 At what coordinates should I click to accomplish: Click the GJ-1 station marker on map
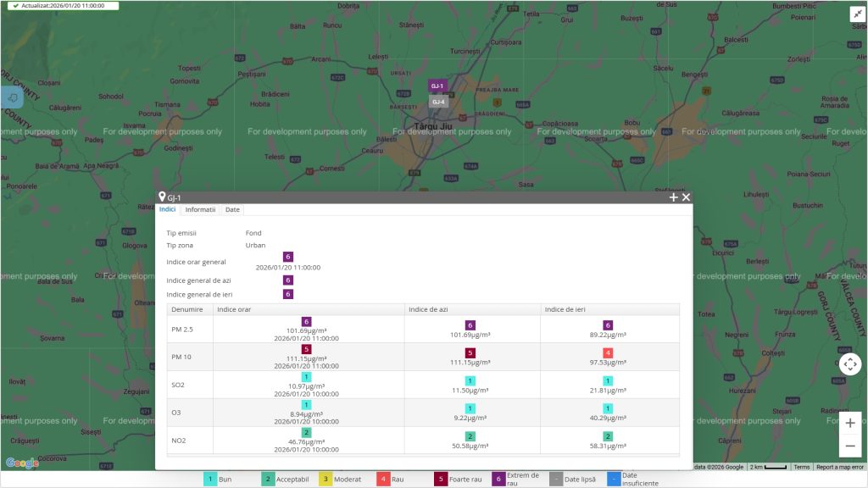point(437,86)
